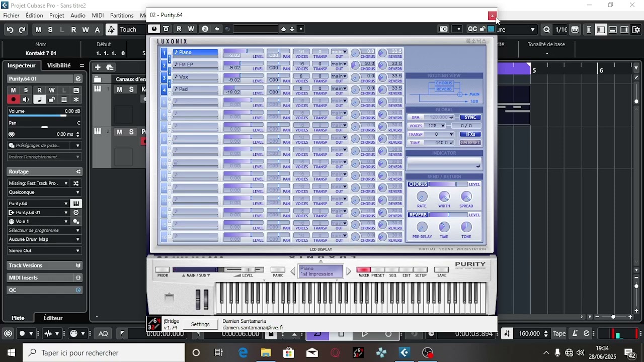Click the automation mode icon beside Touch
Image resolution: width=644 pixels, height=362 pixels.
[x=111, y=30]
